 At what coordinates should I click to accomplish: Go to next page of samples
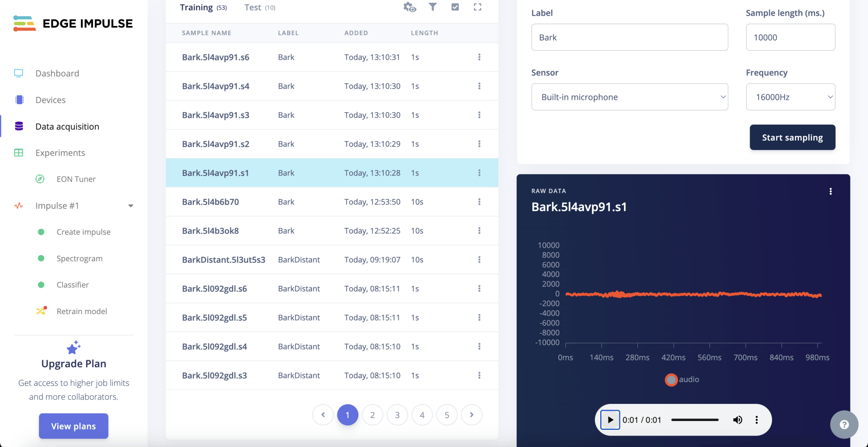point(471,415)
